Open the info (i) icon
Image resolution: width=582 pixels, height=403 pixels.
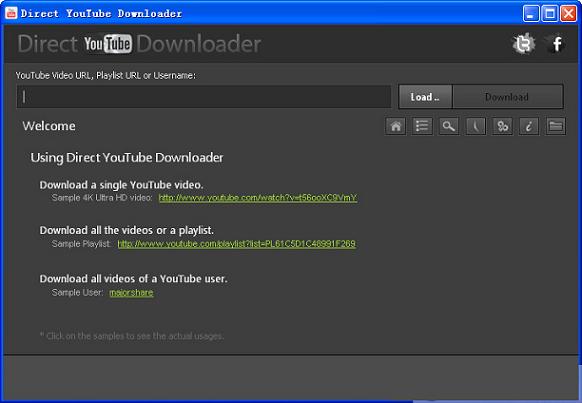529,126
